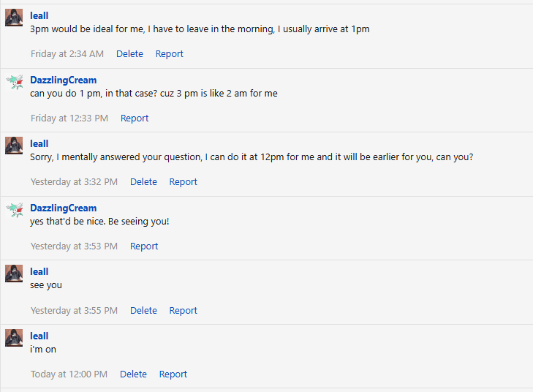Delete the Friday 2:34 AM message
The image size is (533, 392).
click(129, 54)
